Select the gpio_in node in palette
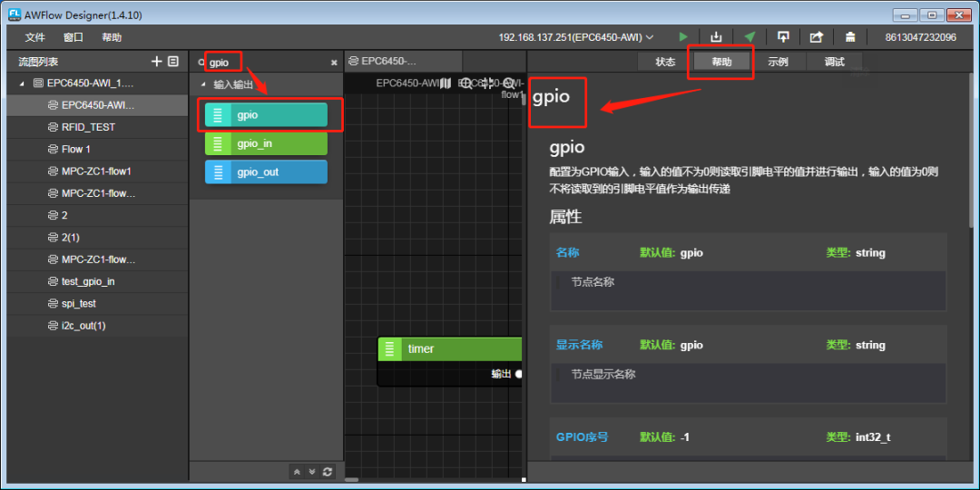980x490 pixels. click(x=266, y=143)
